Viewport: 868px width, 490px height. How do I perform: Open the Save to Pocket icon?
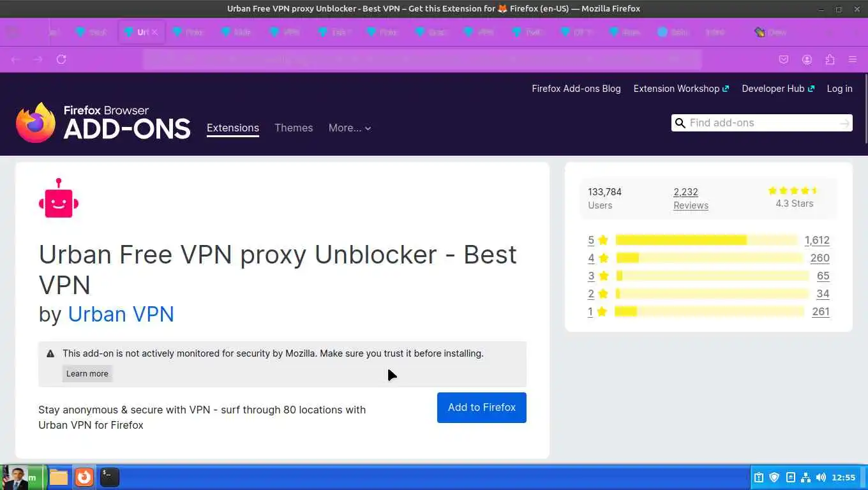point(784,59)
